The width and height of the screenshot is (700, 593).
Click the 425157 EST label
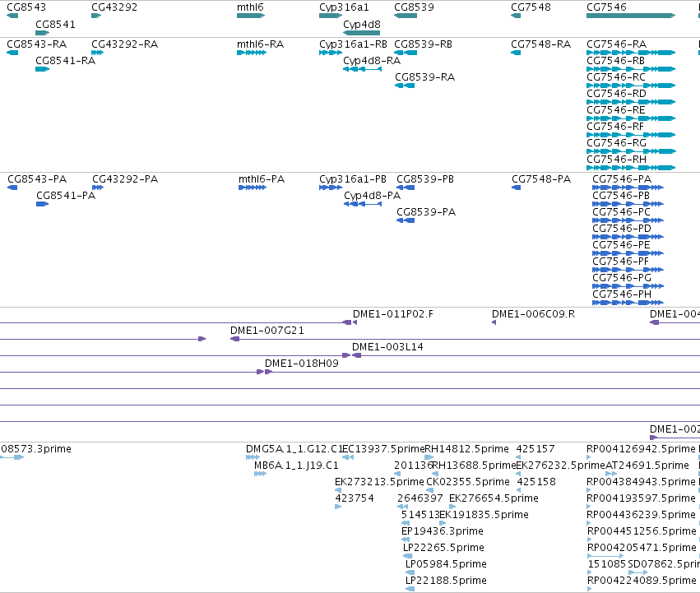pos(535,449)
